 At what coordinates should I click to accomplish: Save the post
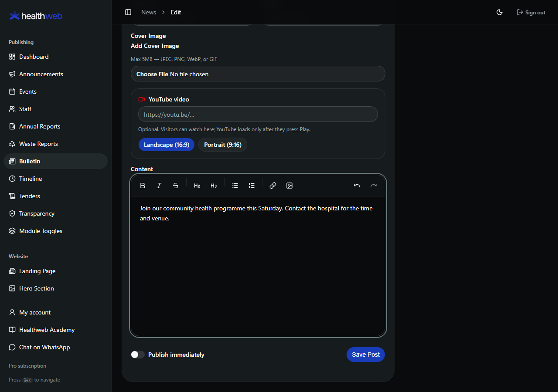366,355
